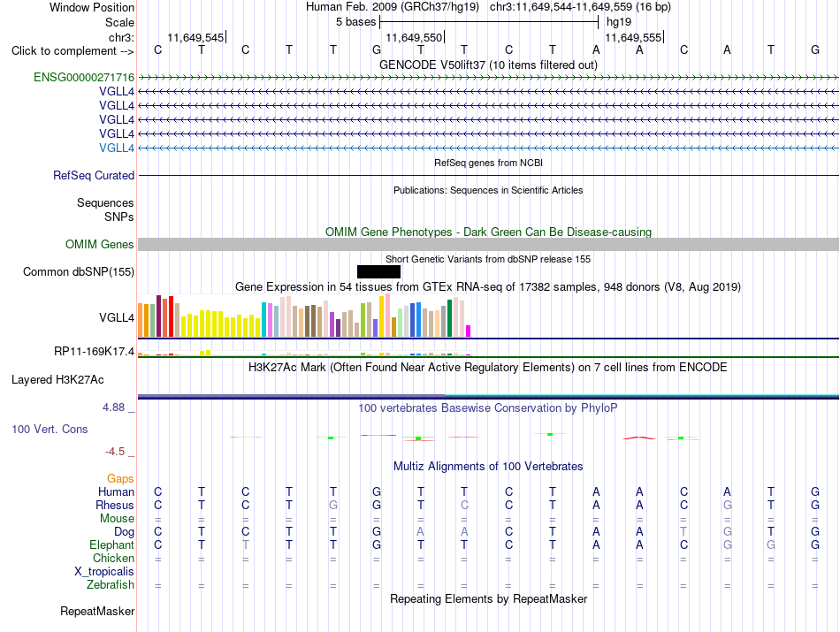Open Short Genetic Variants dbSNP 155 title

(488, 259)
